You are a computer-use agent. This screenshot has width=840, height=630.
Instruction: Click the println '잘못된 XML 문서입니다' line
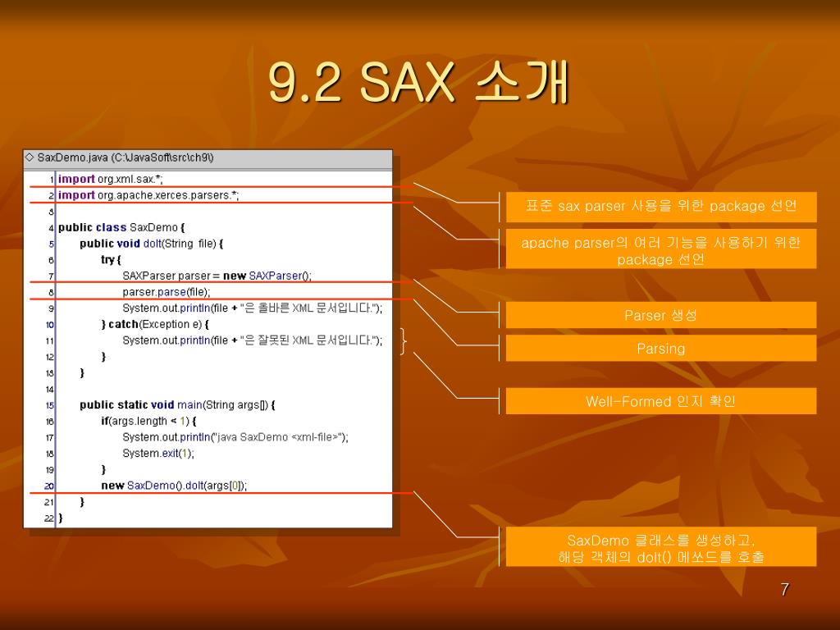coord(253,340)
